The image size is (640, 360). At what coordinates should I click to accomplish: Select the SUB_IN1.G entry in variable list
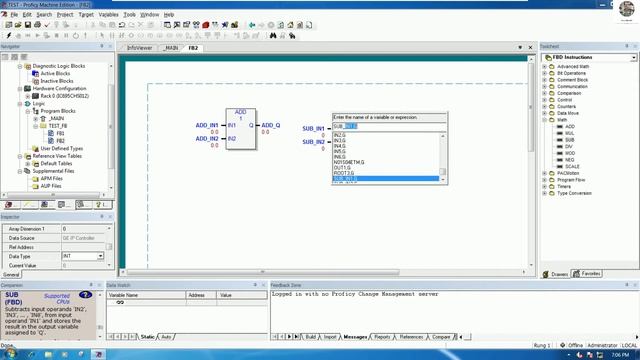click(x=386, y=179)
